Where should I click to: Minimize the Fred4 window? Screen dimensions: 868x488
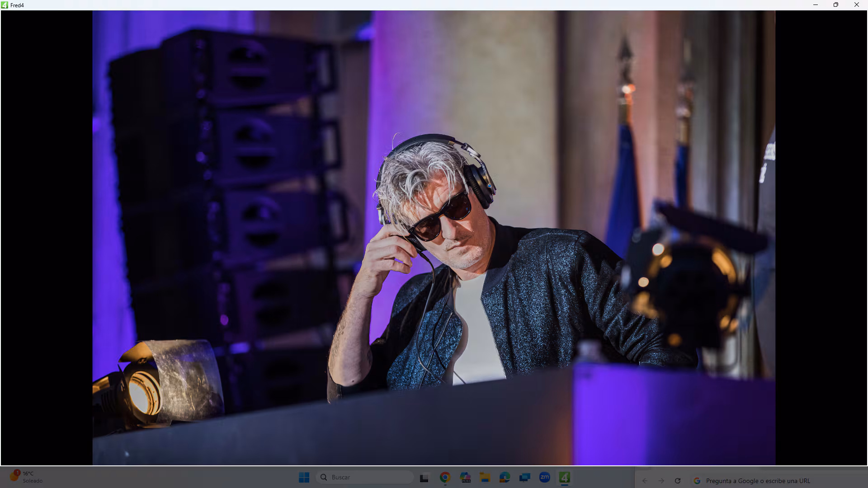(816, 5)
